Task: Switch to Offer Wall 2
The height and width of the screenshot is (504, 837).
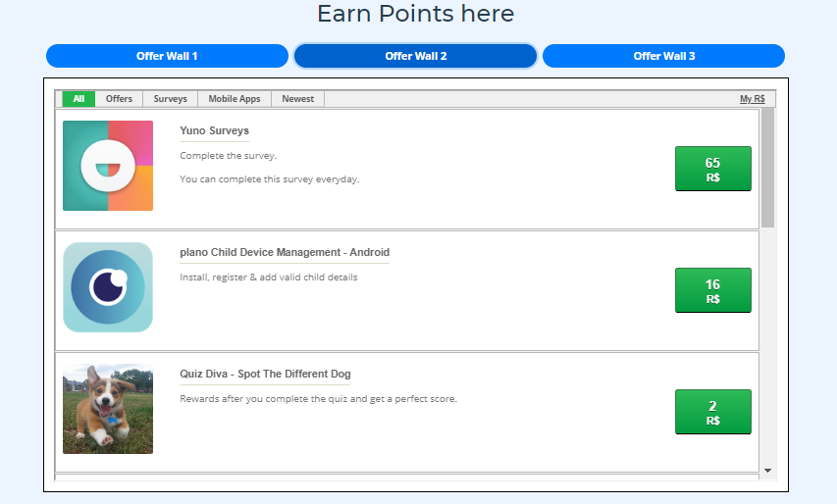Action: pyautogui.click(x=415, y=56)
